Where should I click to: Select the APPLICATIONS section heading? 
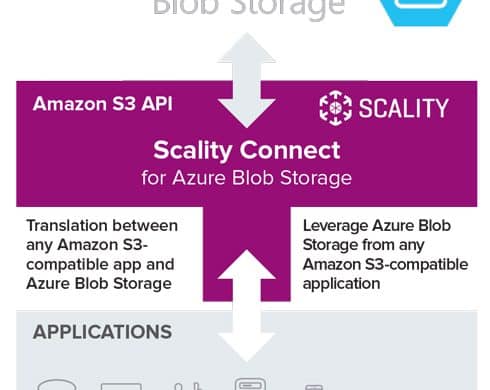(102, 332)
